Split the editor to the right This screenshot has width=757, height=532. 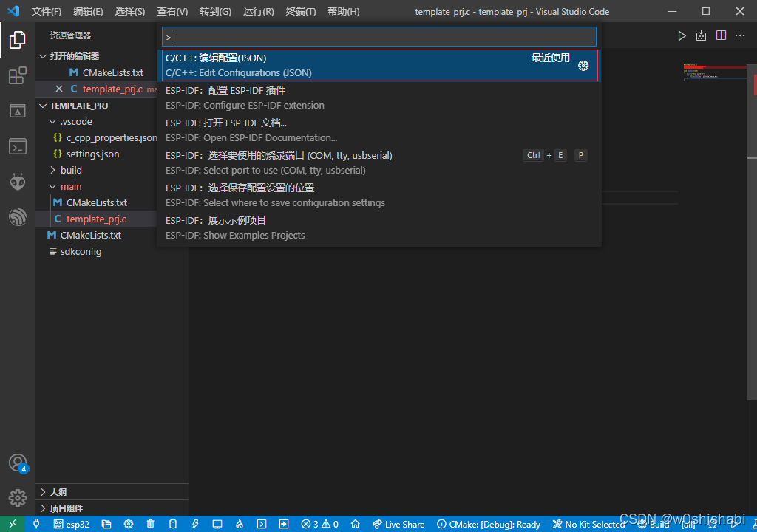click(x=721, y=35)
